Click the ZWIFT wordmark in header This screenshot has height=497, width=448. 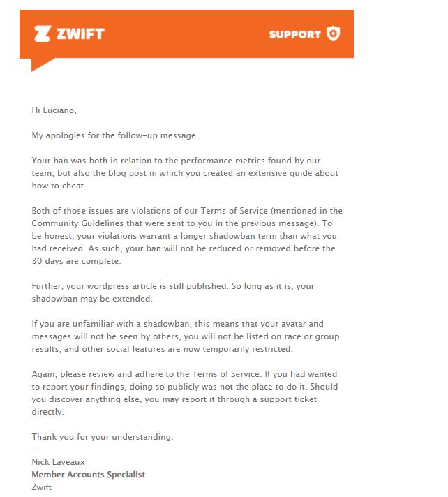[x=80, y=34]
